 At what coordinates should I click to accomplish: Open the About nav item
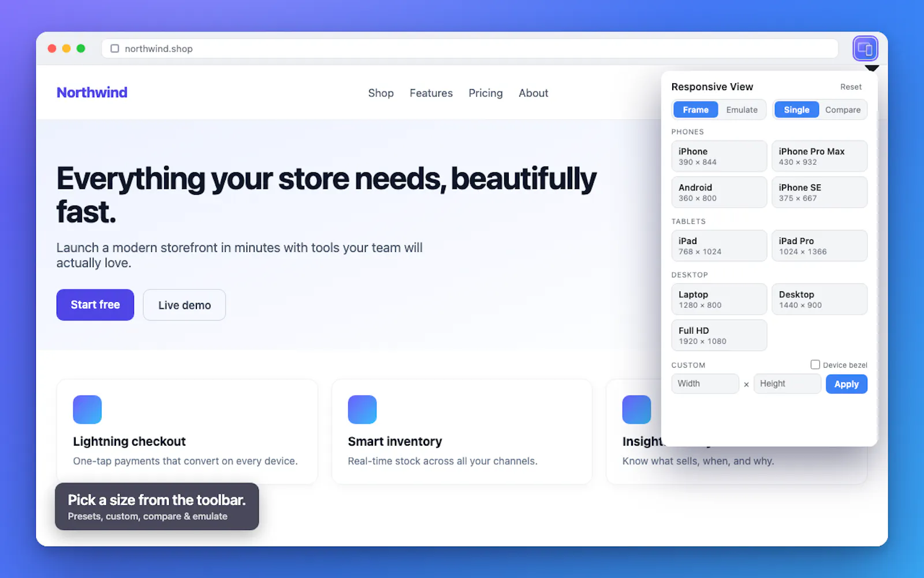coord(533,93)
